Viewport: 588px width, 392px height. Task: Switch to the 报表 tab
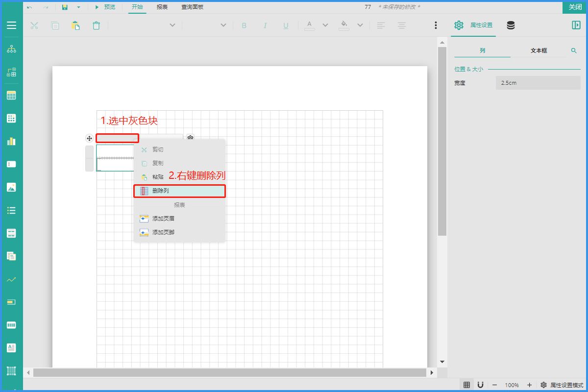pos(162,7)
